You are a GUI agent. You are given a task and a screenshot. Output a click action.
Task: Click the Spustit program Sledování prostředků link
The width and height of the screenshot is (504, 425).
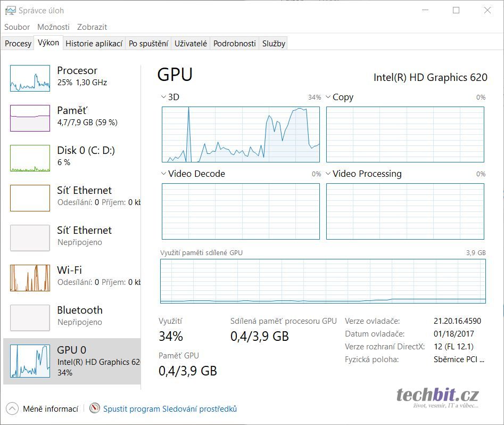click(x=170, y=409)
